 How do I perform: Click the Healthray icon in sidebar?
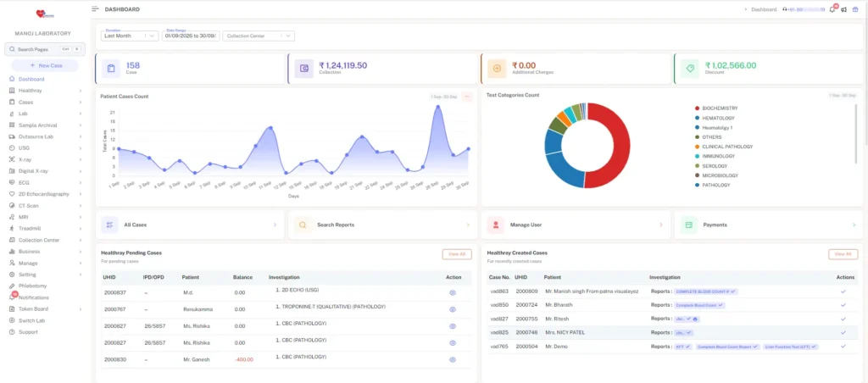point(12,90)
